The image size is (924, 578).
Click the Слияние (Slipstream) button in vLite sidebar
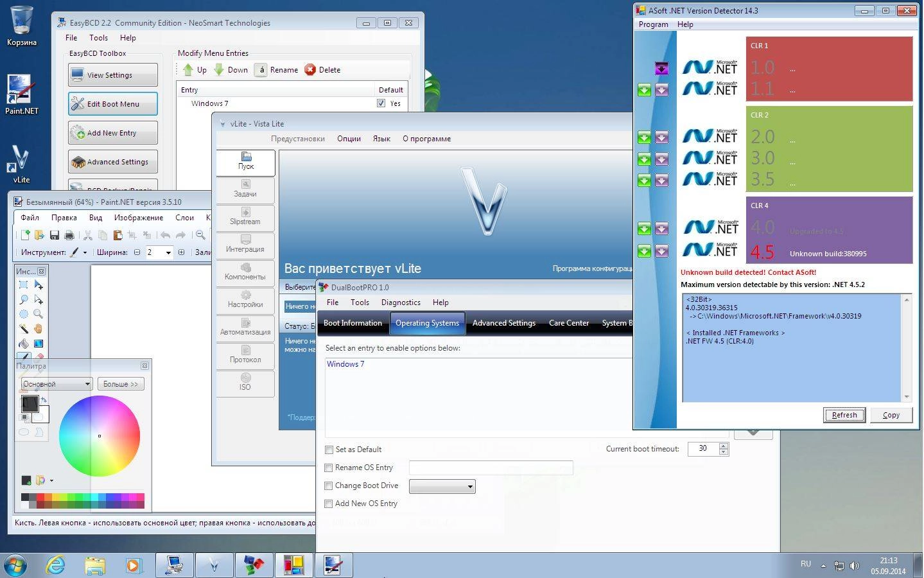[x=245, y=217]
